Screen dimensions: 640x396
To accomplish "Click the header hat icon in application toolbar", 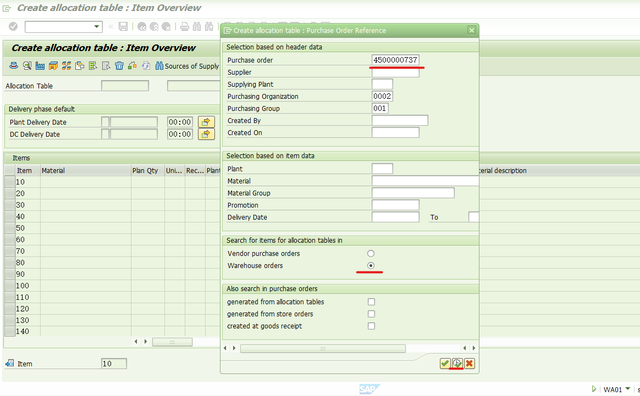I will [14, 65].
